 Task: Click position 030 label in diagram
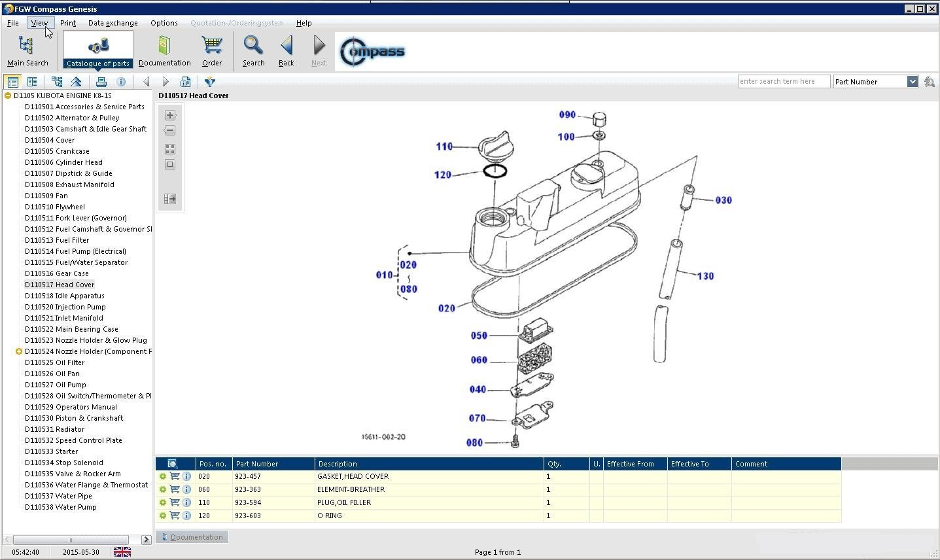pyautogui.click(x=723, y=200)
